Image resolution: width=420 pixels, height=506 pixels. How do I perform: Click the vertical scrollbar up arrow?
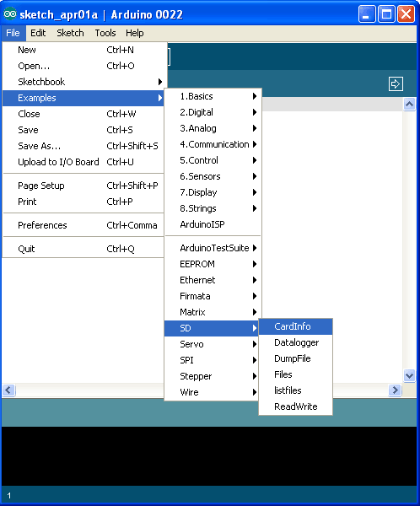[x=409, y=105]
